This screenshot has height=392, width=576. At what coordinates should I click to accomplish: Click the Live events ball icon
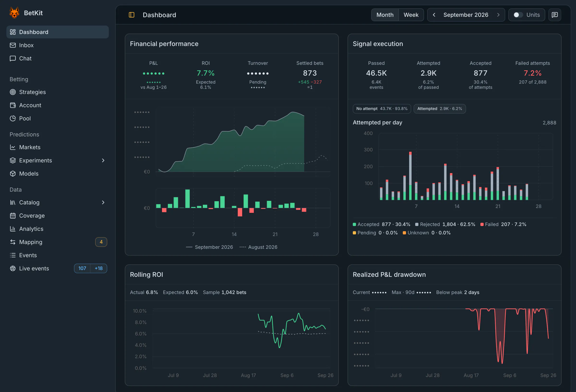[13, 268]
